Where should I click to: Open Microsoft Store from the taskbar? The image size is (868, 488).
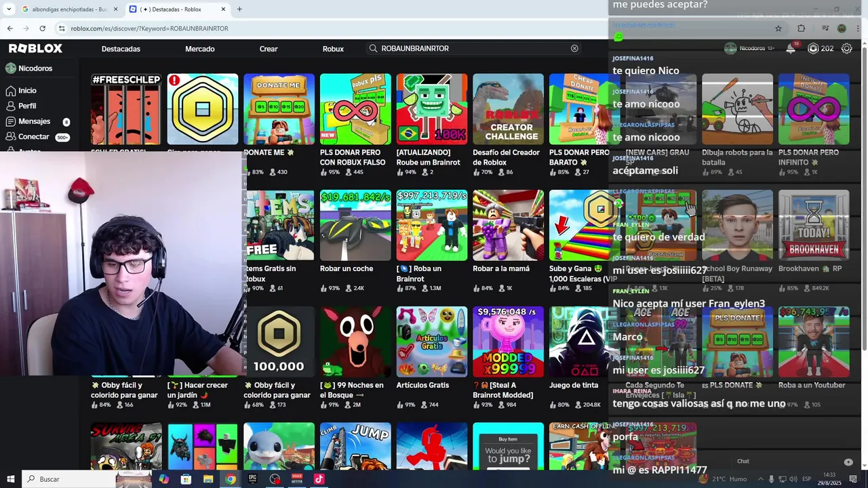pos(186,479)
